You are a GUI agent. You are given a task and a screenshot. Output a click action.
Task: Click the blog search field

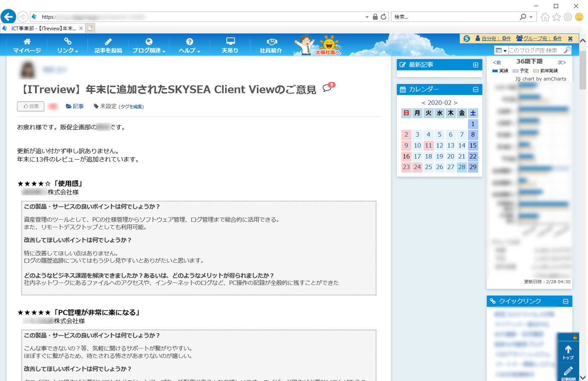pyautogui.click(x=535, y=50)
